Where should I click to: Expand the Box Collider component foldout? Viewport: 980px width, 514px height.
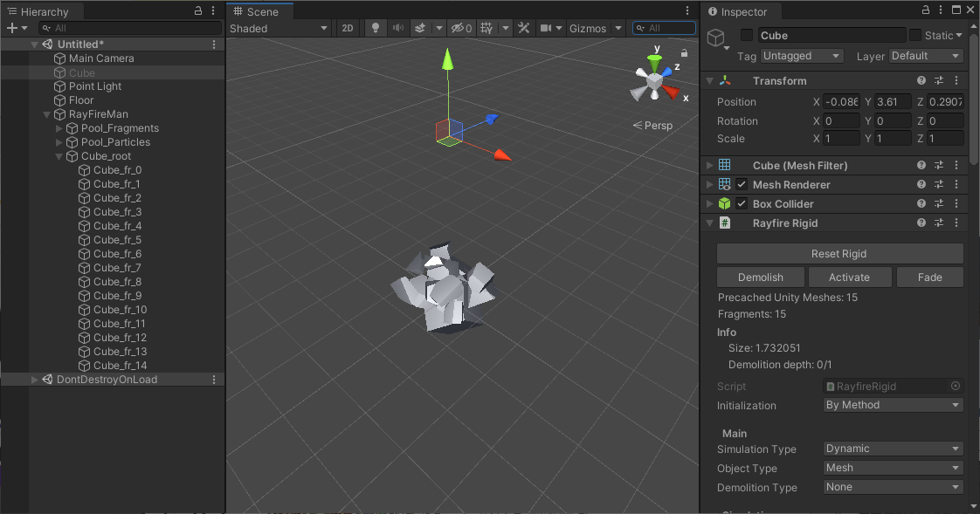[x=709, y=203]
